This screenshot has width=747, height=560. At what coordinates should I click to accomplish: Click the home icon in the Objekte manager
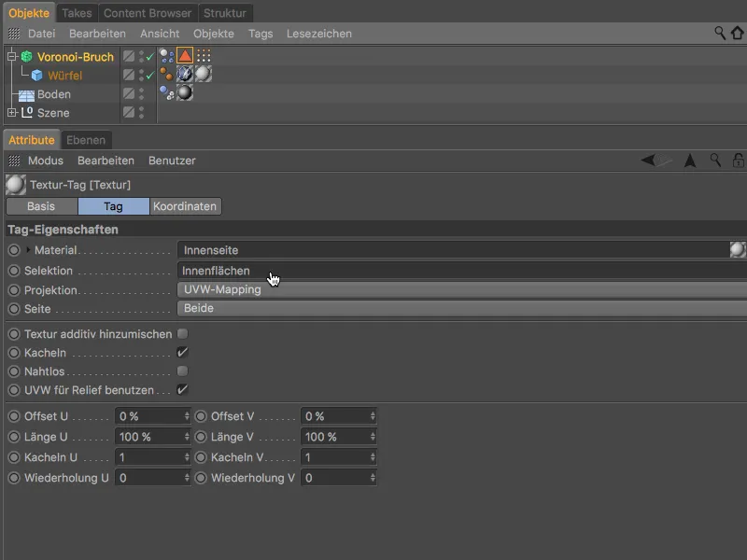[x=738, y=33]
